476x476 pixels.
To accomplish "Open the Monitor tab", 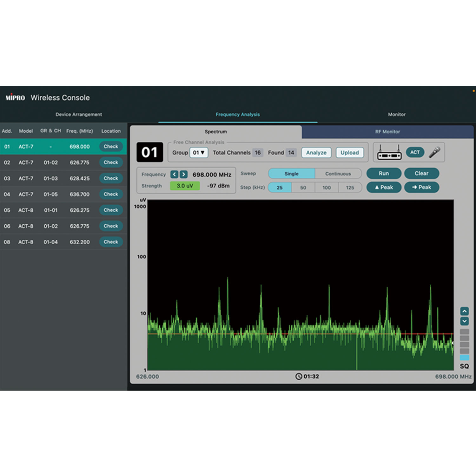I will [397, 115].
